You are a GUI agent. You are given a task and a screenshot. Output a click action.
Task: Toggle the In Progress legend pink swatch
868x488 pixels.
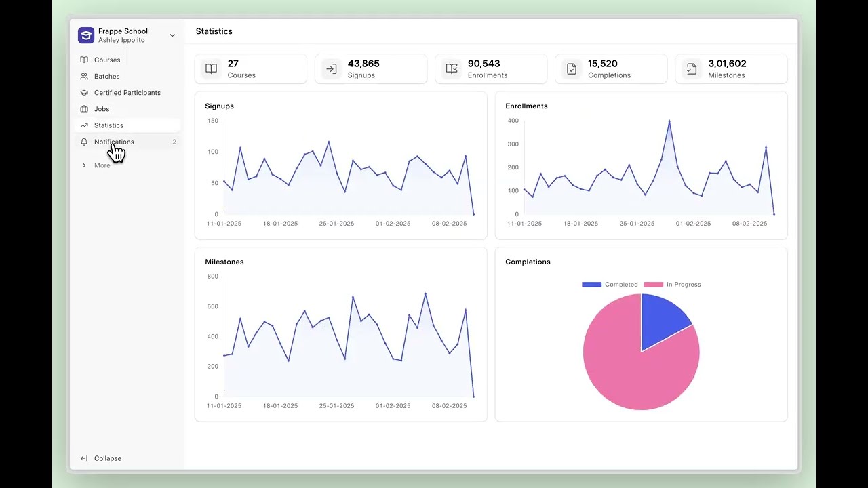pos(653,285)
